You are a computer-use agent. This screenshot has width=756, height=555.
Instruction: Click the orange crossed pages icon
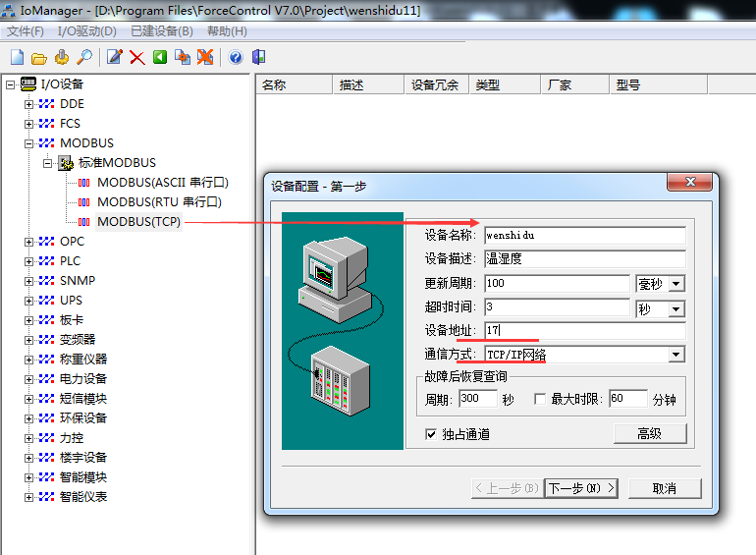click(x=205, y=57)
